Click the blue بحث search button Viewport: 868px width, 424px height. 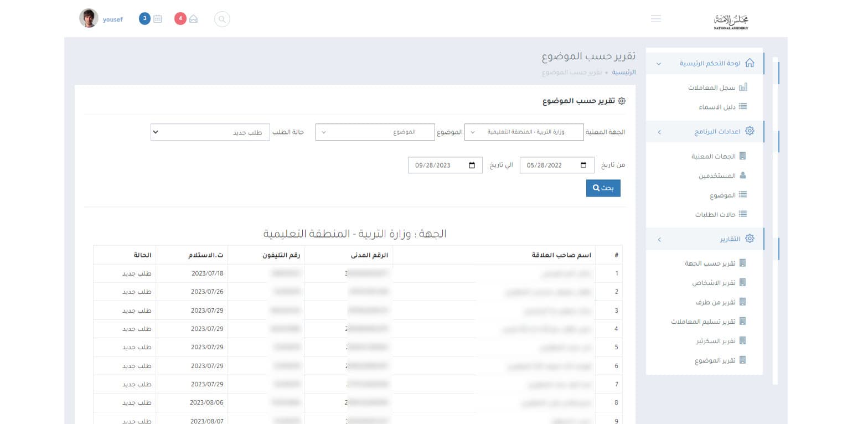pyautogui.click(x=603, y=188)
